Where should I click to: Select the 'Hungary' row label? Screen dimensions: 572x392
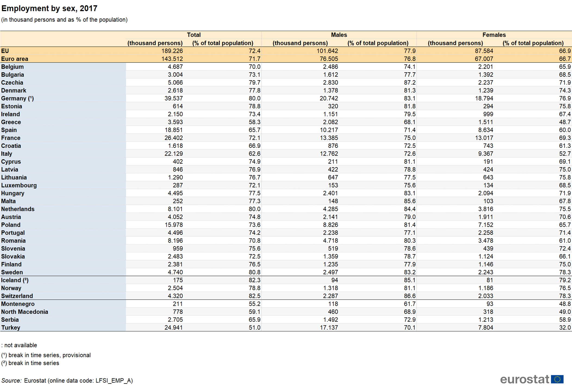click(x=13, y=193)
